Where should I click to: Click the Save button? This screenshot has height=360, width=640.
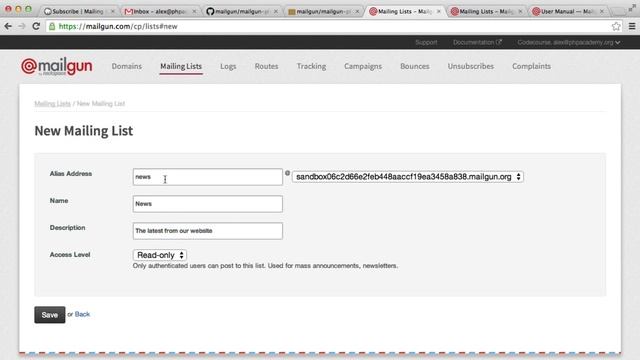coord(50,315)
